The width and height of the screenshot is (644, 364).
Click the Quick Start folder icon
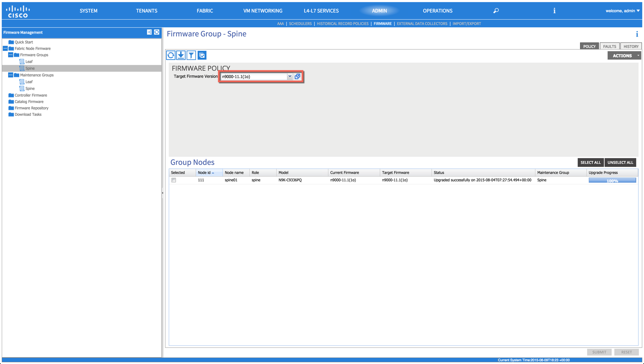11,42
